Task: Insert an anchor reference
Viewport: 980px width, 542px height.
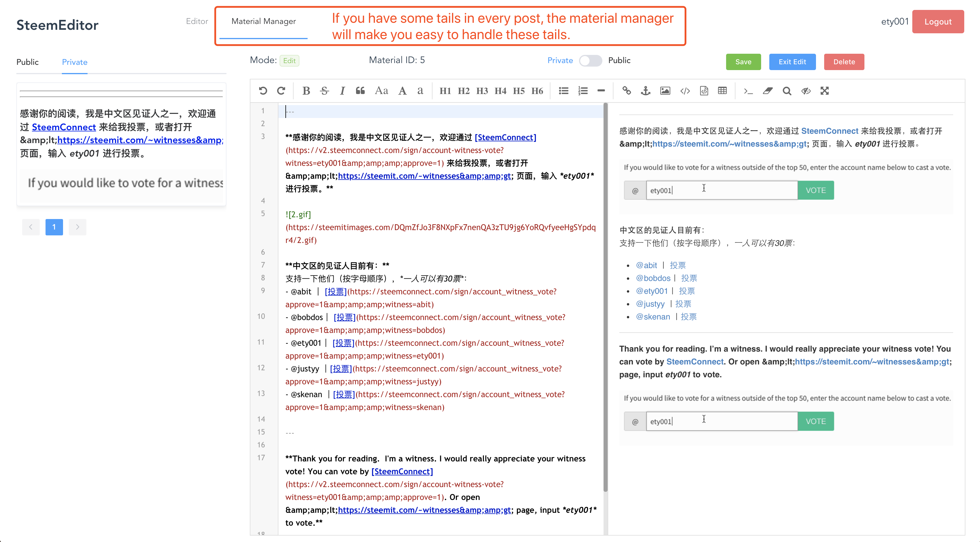Action: click(x=646, y=91)
